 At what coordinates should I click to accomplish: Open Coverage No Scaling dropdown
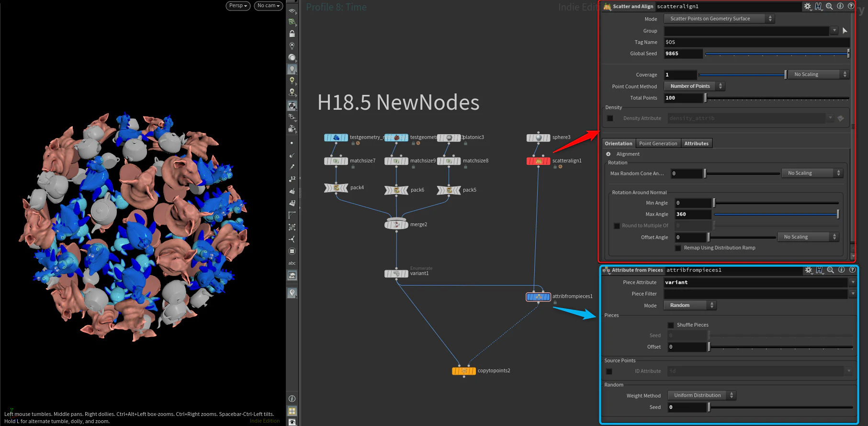click(x=819, y=74)
